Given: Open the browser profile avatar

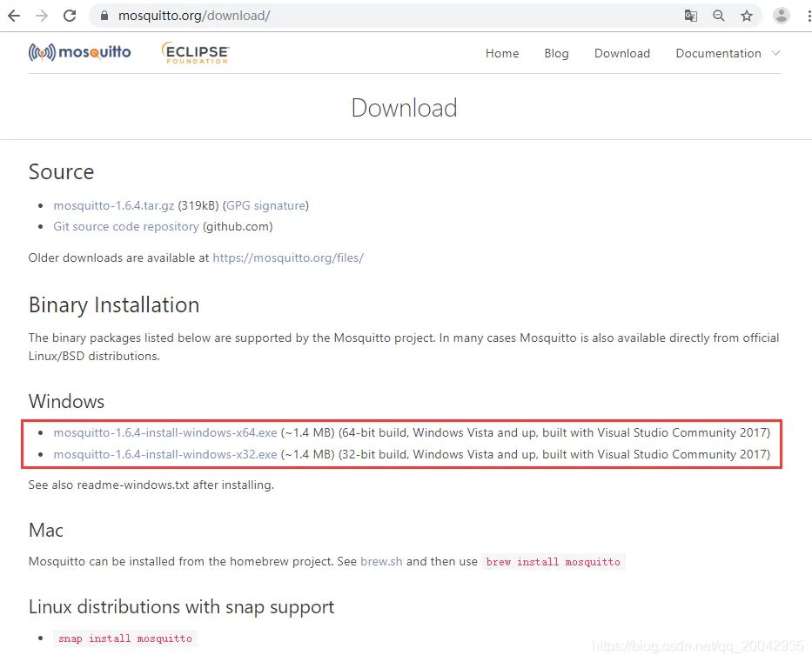Looking at the screenshot, I should pos(781,15).
